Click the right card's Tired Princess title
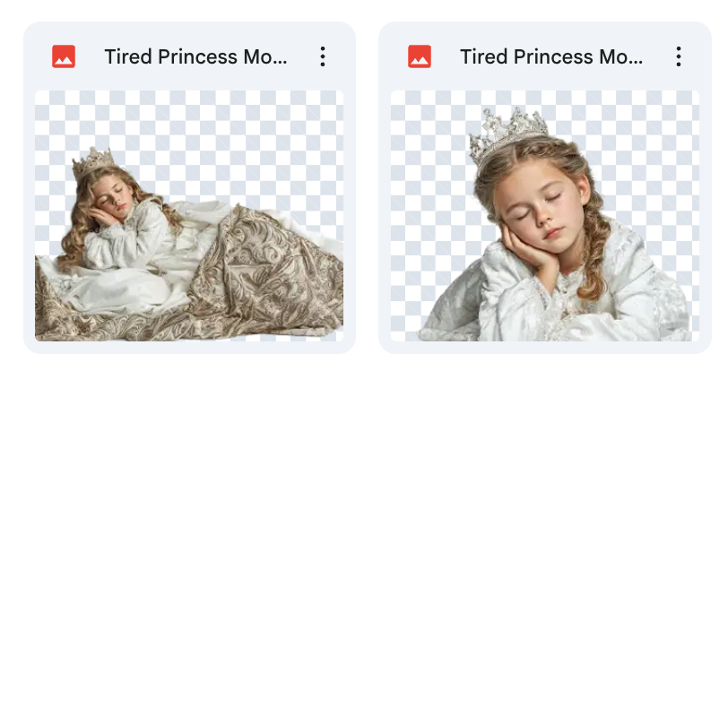The height and width of the screenshot is (724, 728). click(x=551, y=57)
